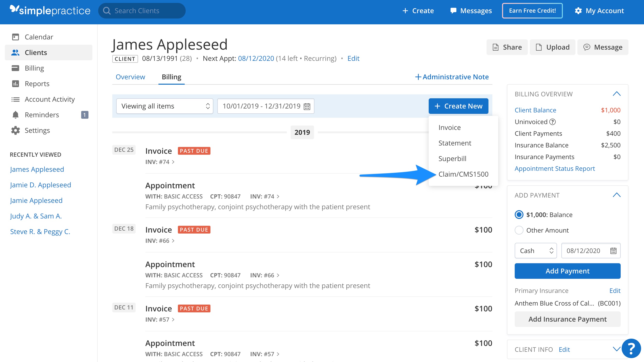Click the Add Payment button
The height and width of the screenshot is (362, 644).
(x=567, y=271)
